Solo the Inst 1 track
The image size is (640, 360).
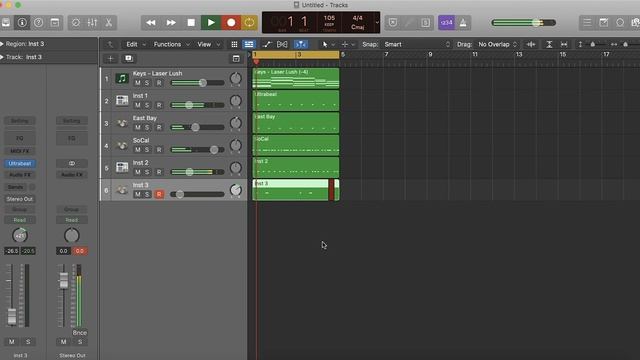[x=147, y=105]
